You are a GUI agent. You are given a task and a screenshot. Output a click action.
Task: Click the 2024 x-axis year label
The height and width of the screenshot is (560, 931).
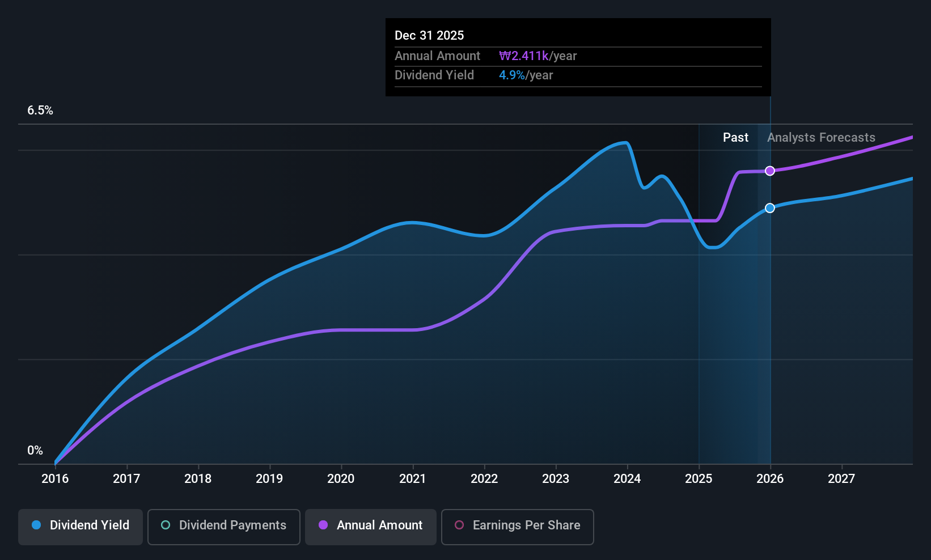[x=627, y=479]
